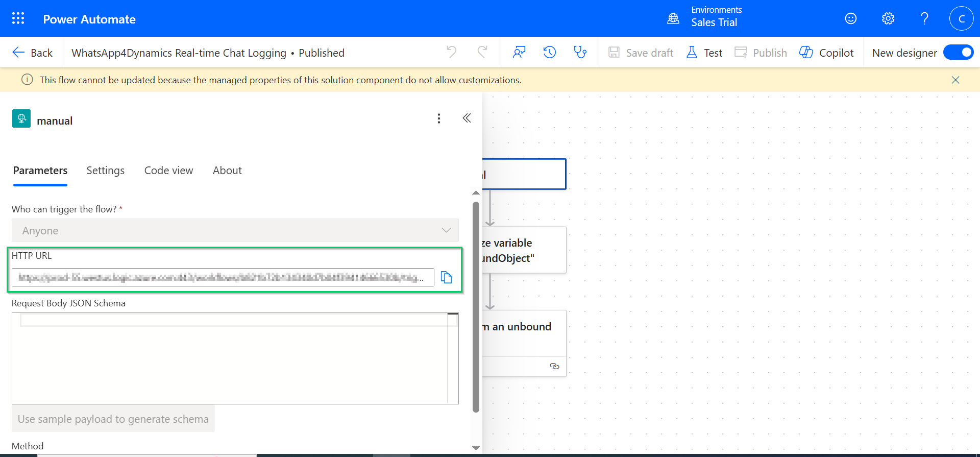Switch to the Settings tab
Viewport: 980px width, 457px height.
[x=105, y=171]
